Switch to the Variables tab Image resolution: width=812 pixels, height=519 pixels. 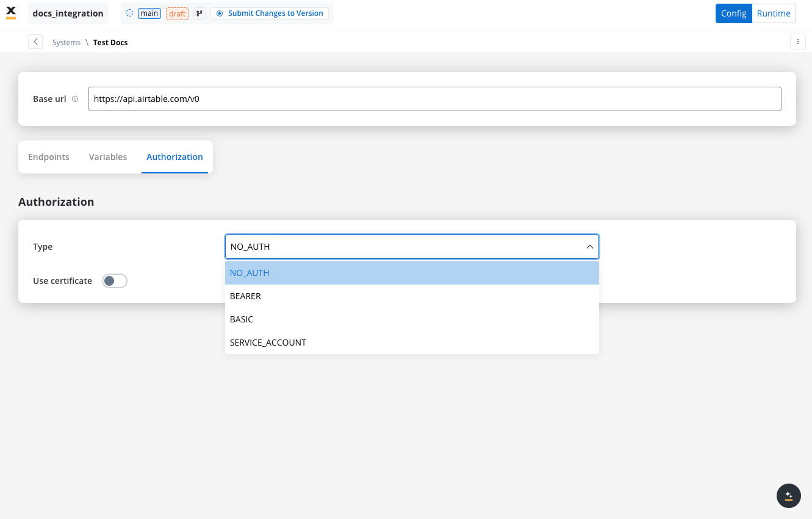(108, 157)
